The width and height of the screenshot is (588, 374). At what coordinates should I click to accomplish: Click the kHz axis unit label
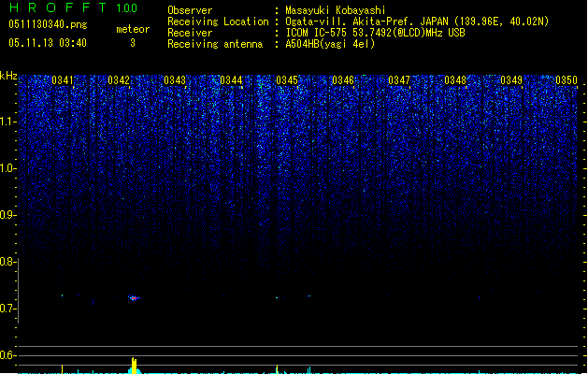pyautogui.click(x=8, y=76)
